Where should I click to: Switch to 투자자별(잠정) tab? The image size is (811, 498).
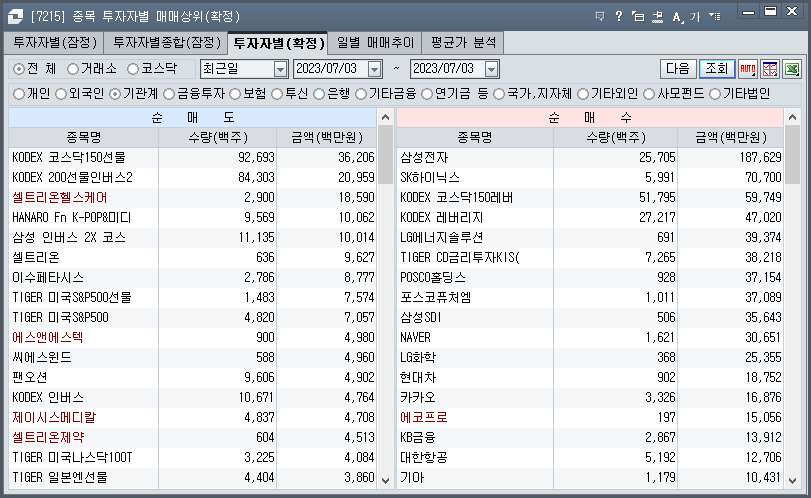[x=54, y=43]
